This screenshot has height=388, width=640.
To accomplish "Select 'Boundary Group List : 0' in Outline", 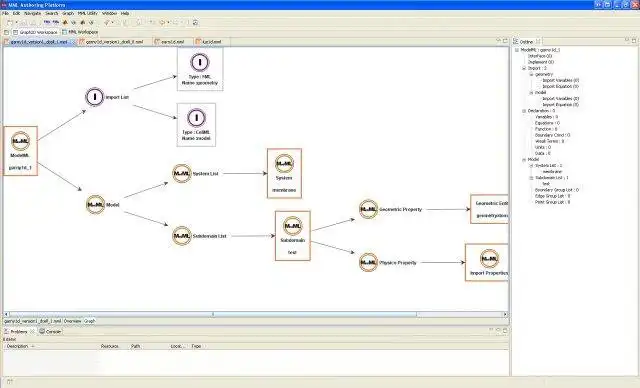I will [x=557, y=190].
